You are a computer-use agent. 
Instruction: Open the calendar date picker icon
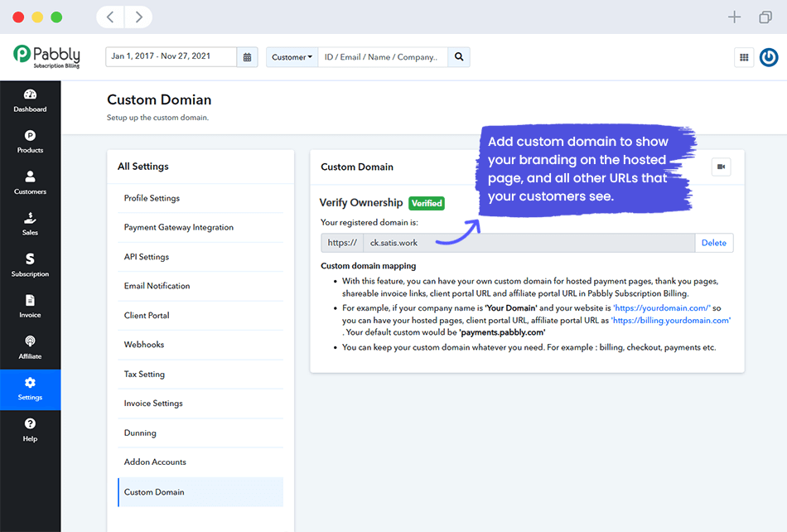coord(246,57)
